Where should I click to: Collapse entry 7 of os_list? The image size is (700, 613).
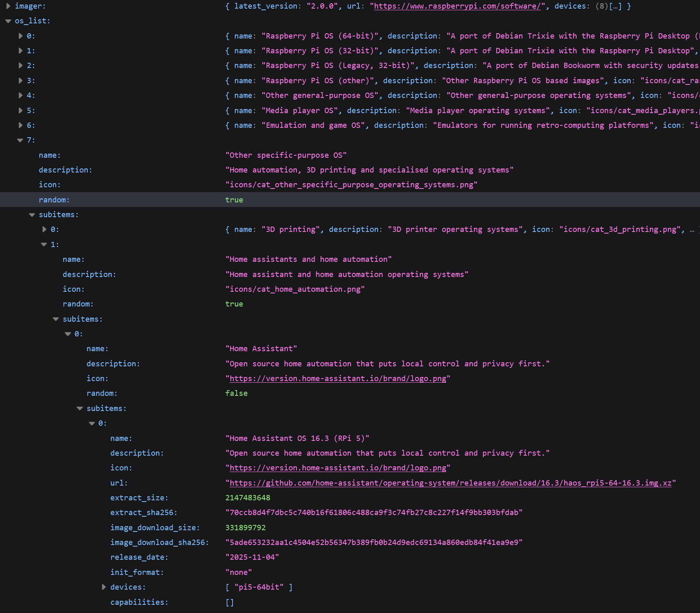tap(20, 141)
